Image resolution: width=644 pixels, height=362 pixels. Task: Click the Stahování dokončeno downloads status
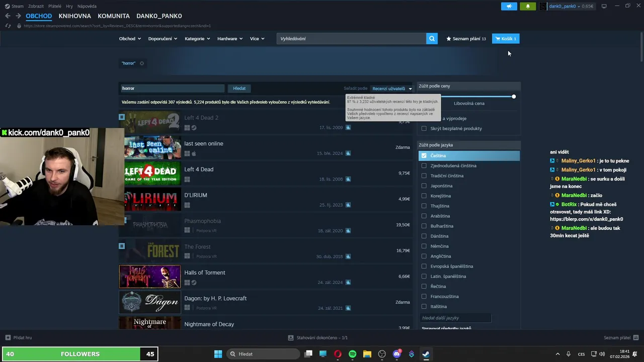[x=318, y=338]
